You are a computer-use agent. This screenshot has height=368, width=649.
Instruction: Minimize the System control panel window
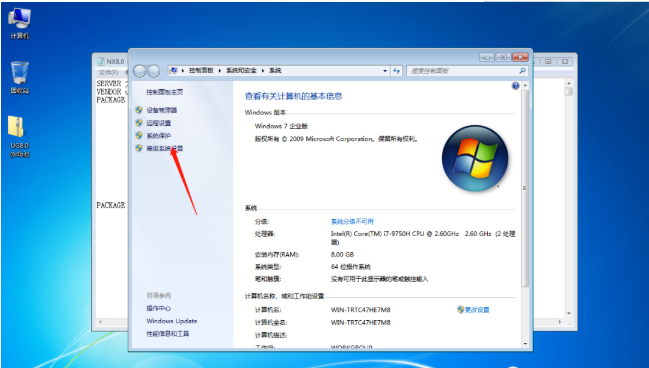point(487,57)
